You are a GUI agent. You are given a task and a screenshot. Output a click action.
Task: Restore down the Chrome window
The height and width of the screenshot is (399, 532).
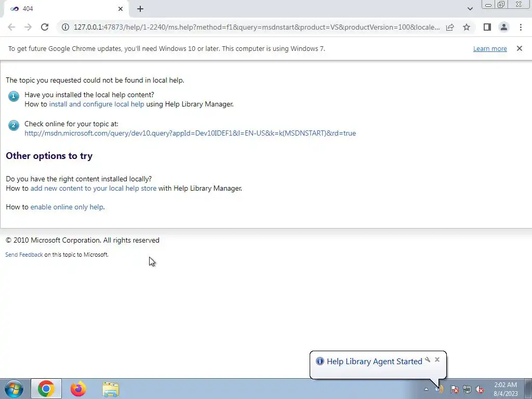501,5
